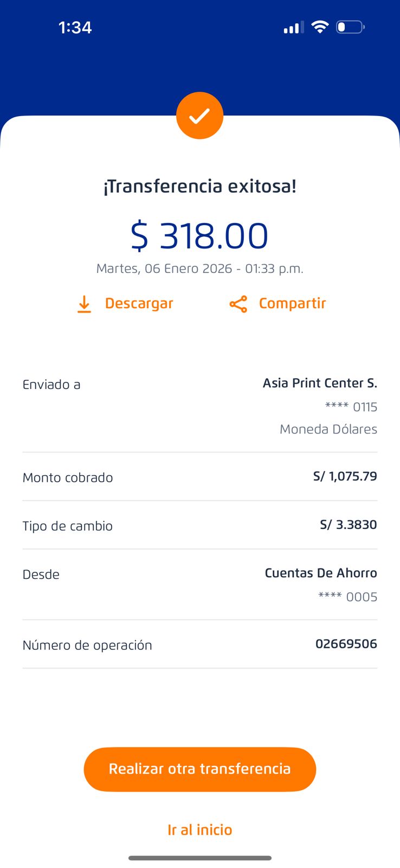The image size is (400, 868).
Task: Tap the orange success checkmark icon
Action: [x=199, y=116]
